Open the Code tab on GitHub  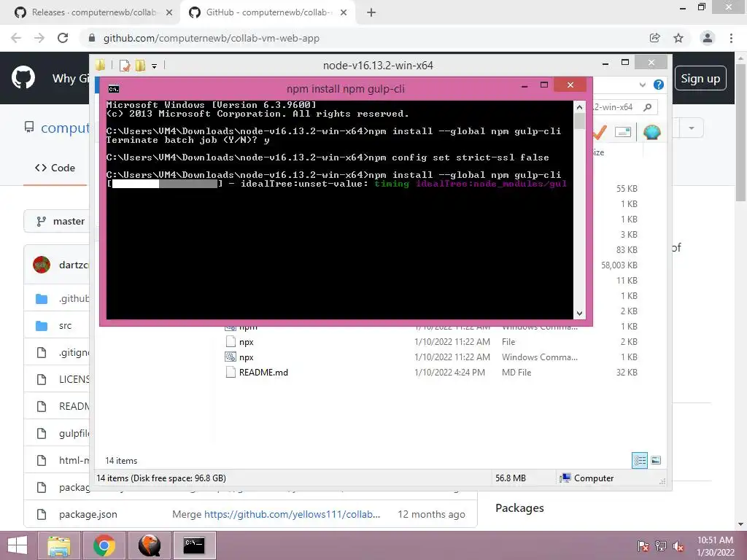pos(55,168)
